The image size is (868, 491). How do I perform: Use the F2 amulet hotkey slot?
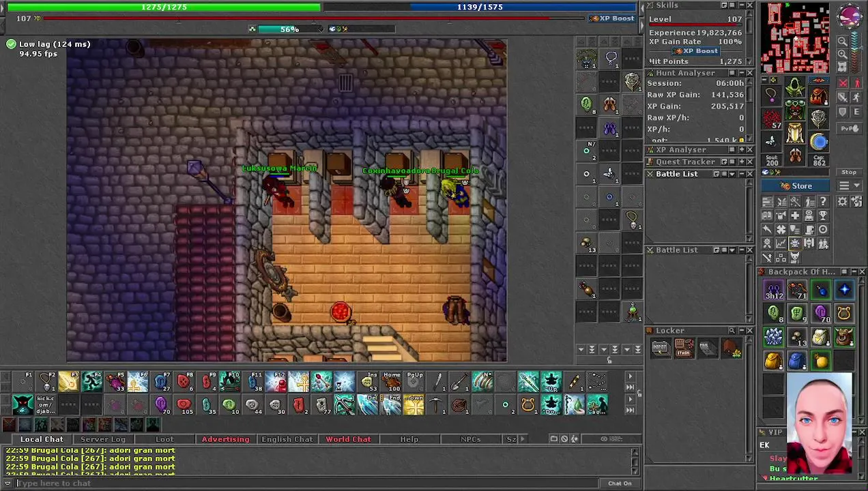click(x=46, y=381)
